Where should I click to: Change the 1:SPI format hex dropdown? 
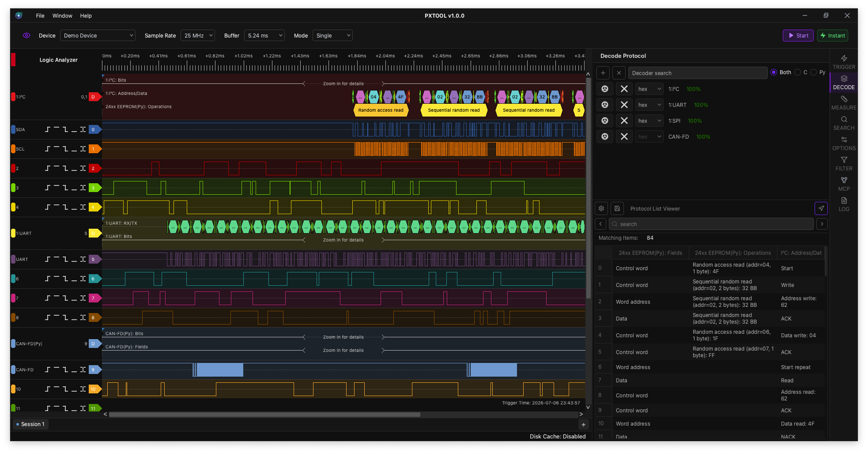point(649,121)
